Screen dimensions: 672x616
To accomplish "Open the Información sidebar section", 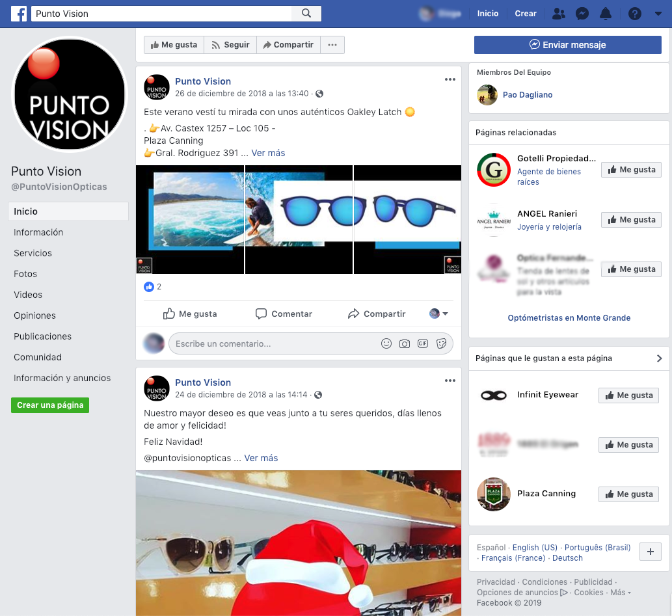I will click(38, 232).
